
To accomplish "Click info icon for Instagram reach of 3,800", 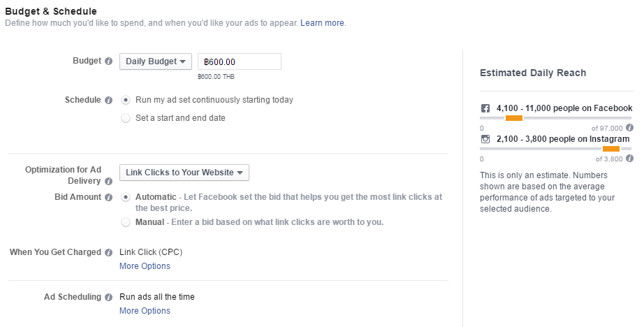I will pyautogui.click(x=630, y=159).
